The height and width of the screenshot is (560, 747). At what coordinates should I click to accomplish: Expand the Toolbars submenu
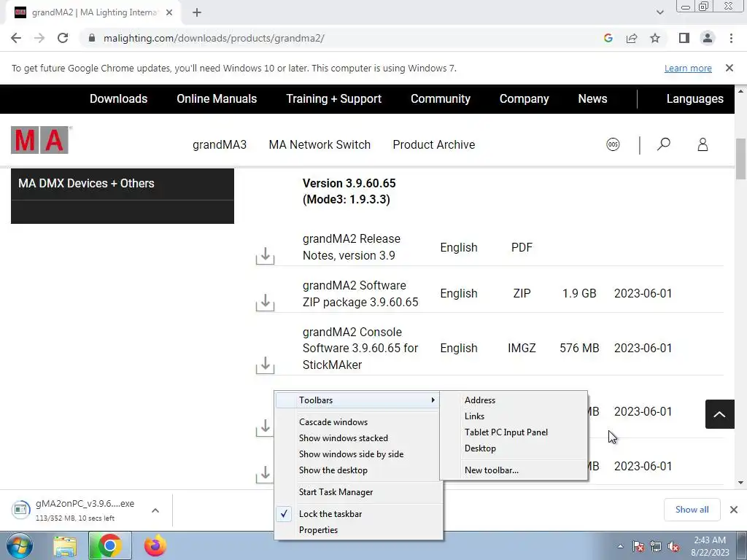[x=359, y=400]
